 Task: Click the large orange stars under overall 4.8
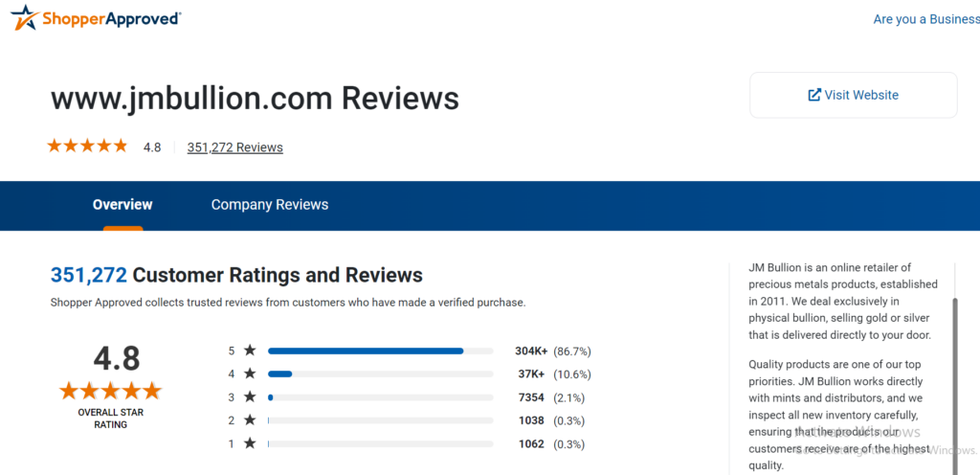click(111, 392)
